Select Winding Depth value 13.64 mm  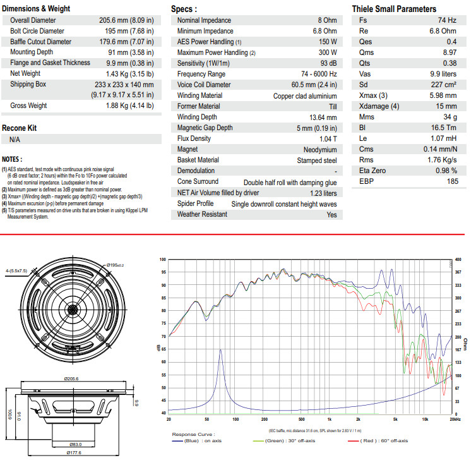pos(323,118)
